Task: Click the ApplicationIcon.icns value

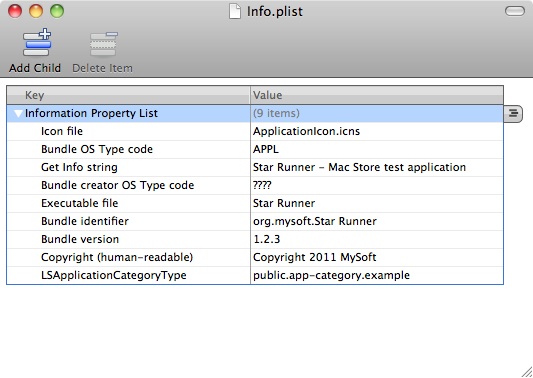Action: tap(306, 131)
